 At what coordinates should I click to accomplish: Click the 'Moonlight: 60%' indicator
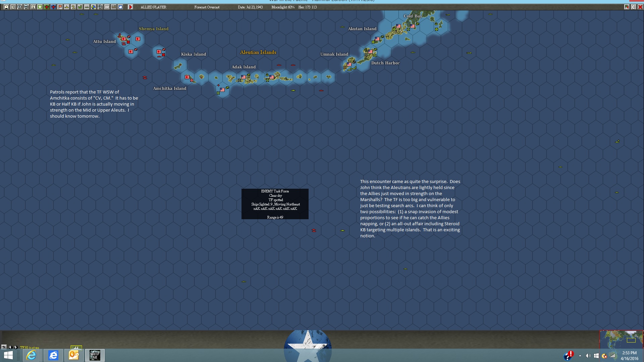(x=283, y=7)
